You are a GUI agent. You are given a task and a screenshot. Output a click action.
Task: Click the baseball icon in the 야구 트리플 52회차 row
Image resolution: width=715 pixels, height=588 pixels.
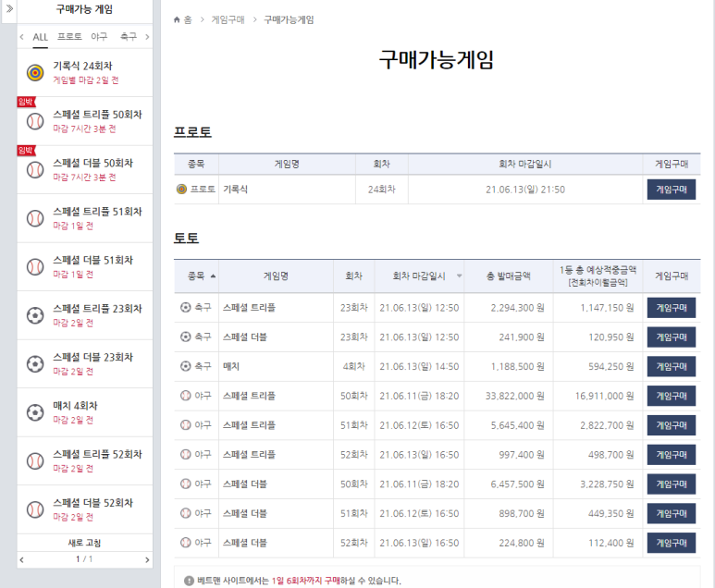(x=185, y=455)
